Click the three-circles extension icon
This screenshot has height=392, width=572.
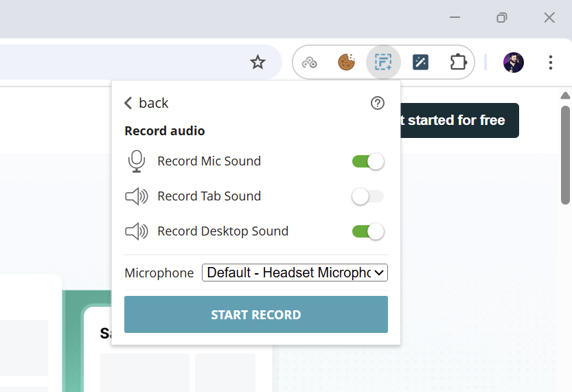click(309, 62)
